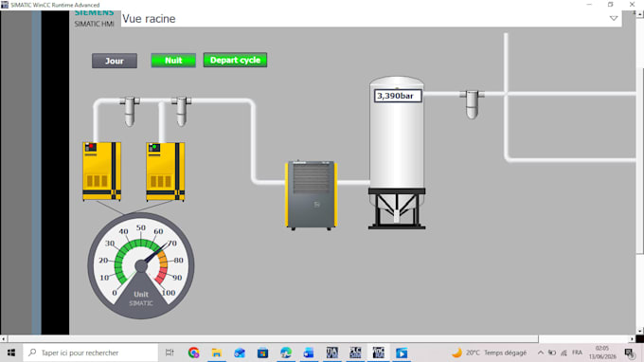Open the notification center icon
644x362 pixels.
point(629,353)
